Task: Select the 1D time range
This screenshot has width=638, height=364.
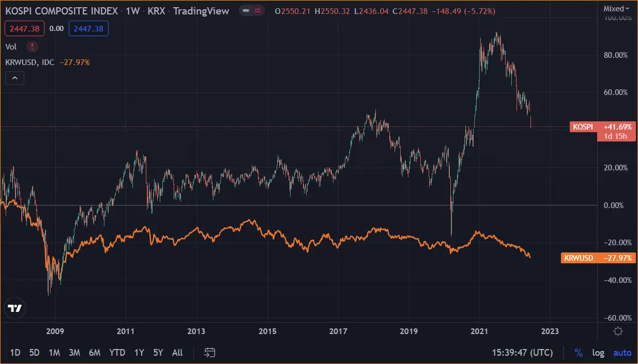Action: coord(16,353)
